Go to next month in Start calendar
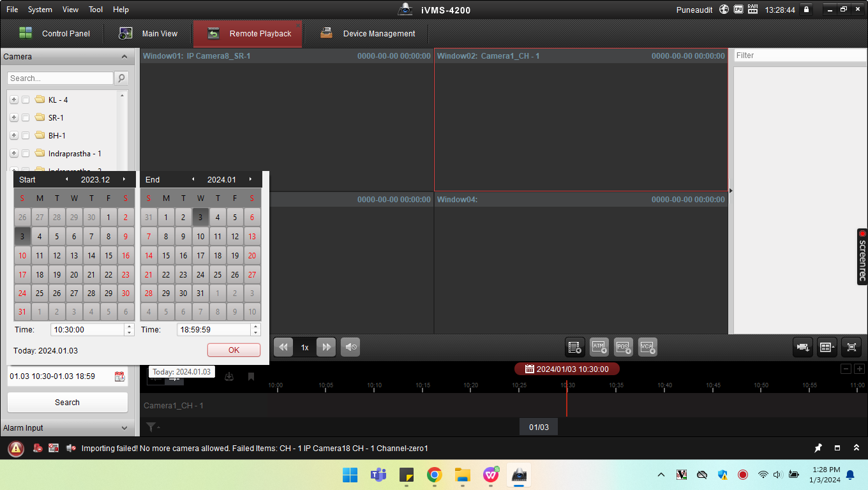This screenshot has width=868, height=490. click(x=124, y=179)
